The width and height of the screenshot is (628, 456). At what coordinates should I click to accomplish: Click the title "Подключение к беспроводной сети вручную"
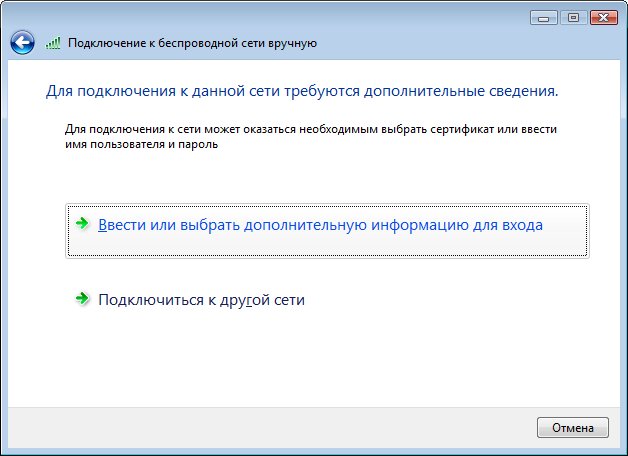coord(192,43)
